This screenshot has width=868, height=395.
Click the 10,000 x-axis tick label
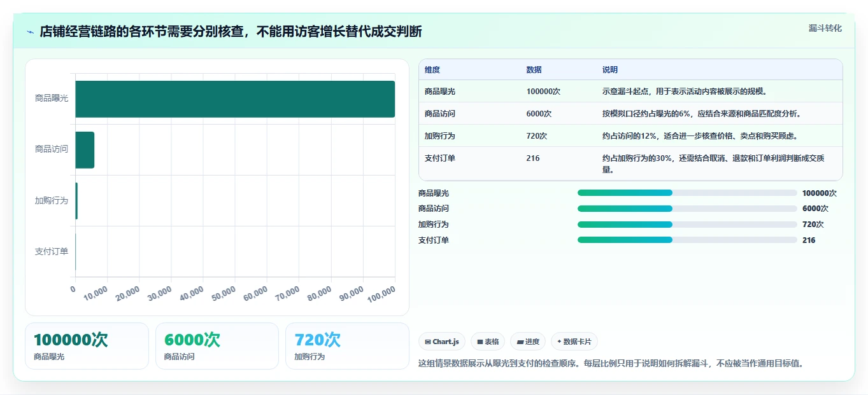(x=96, y=293)
